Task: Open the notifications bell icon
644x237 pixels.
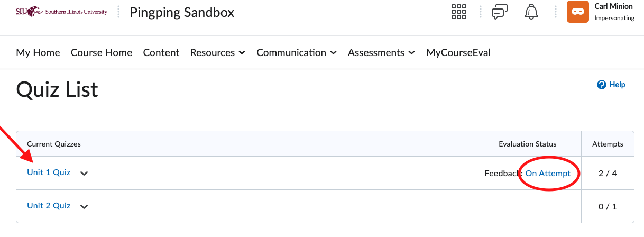Action: tap(531, 12)
